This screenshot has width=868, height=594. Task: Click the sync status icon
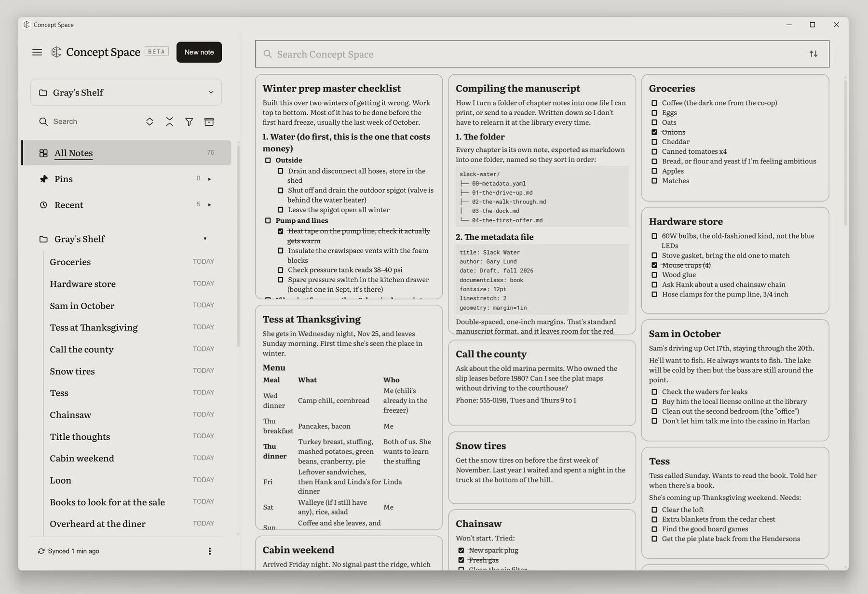coord(41,551)
